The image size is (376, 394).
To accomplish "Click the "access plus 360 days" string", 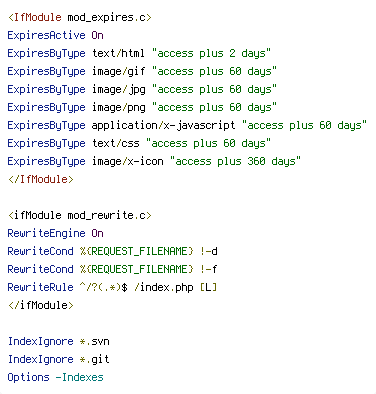I will pyautogui.click(x=235, y=161).
